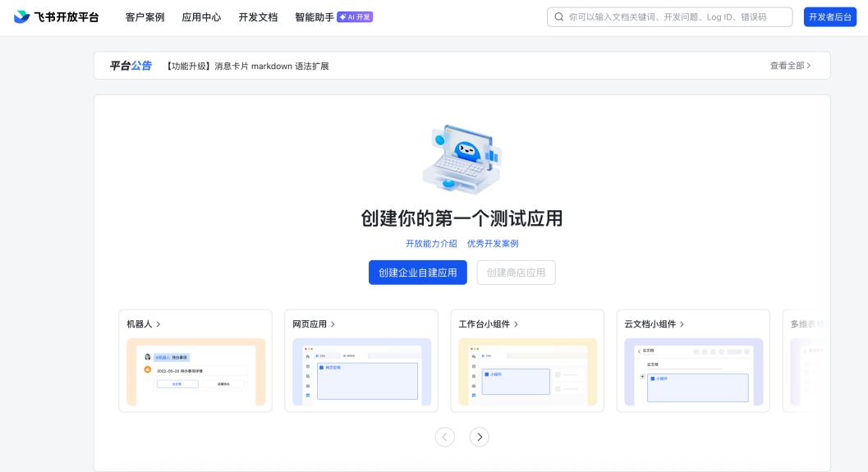
Task: Open the 网页应用 preview thumbnail
Action: [361, 372]
